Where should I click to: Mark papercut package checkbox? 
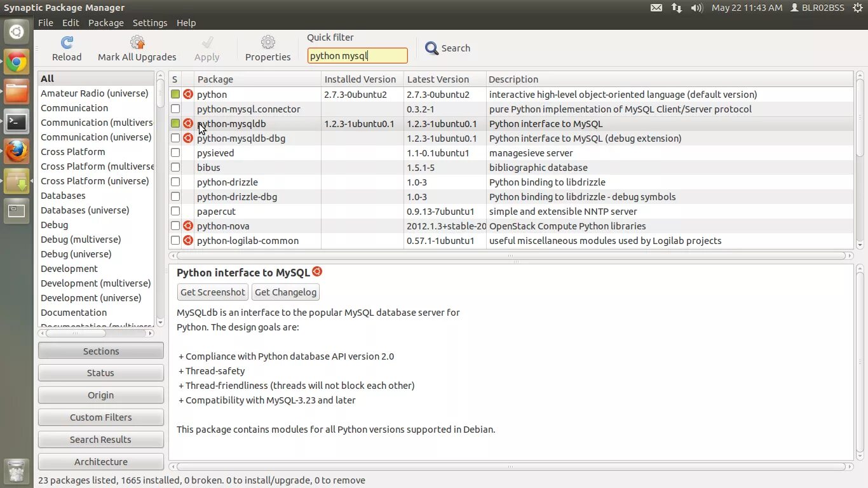click(175, 211)
